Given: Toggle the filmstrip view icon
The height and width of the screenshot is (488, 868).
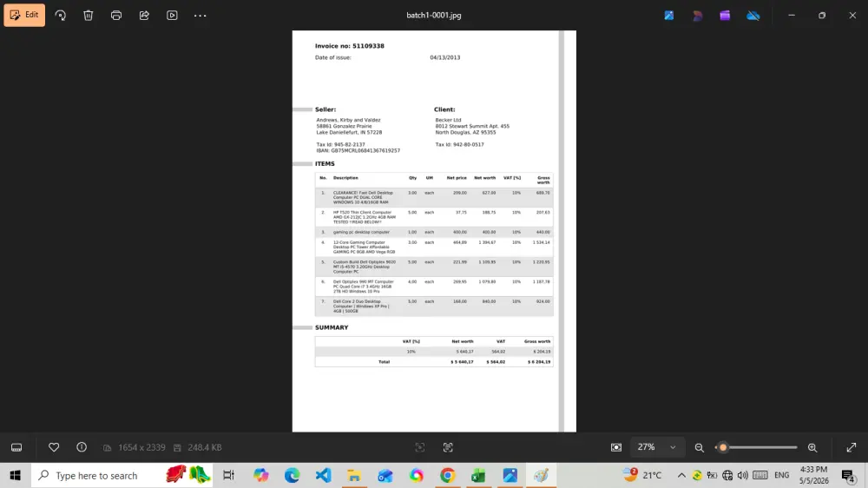Looking at the screenshot, I should coord(16,447).
